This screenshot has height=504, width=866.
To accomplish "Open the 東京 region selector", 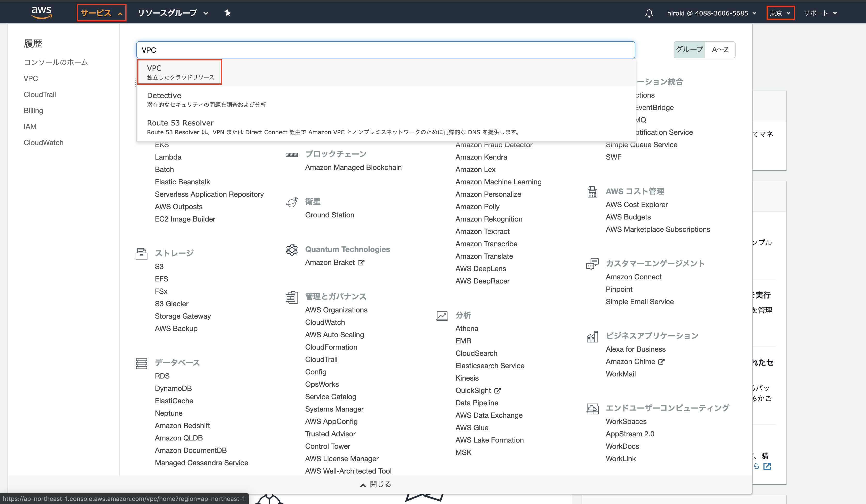I will coord(780,13).
